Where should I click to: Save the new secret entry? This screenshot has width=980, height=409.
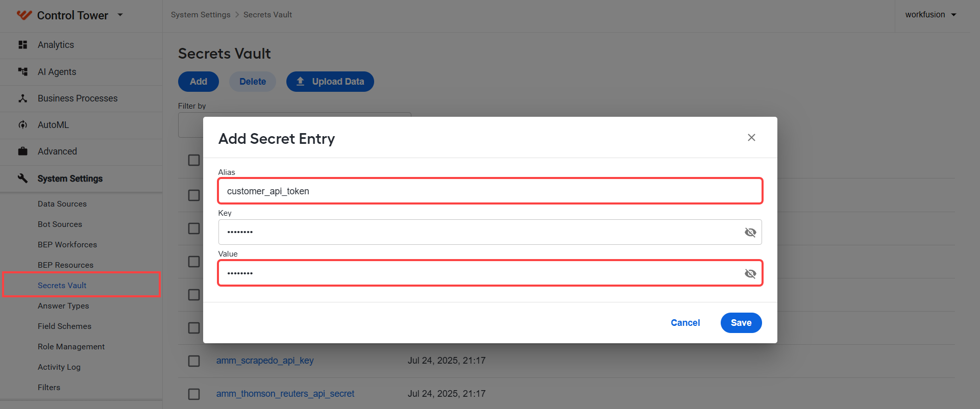tap(741, 323)
